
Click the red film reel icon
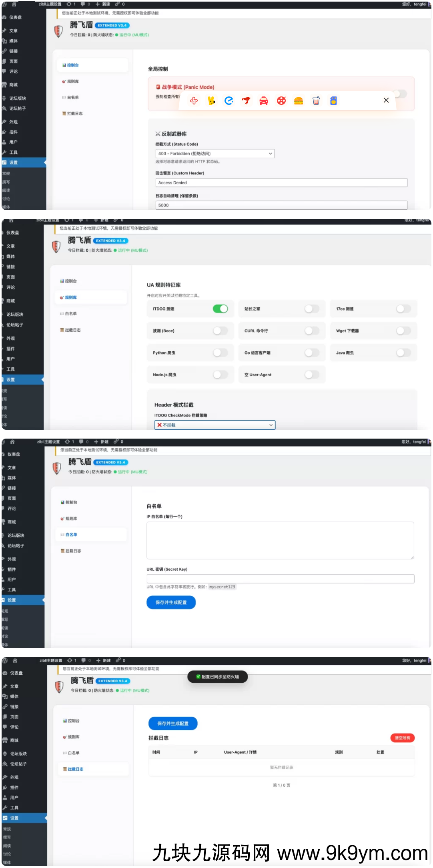tap(281, 101)
